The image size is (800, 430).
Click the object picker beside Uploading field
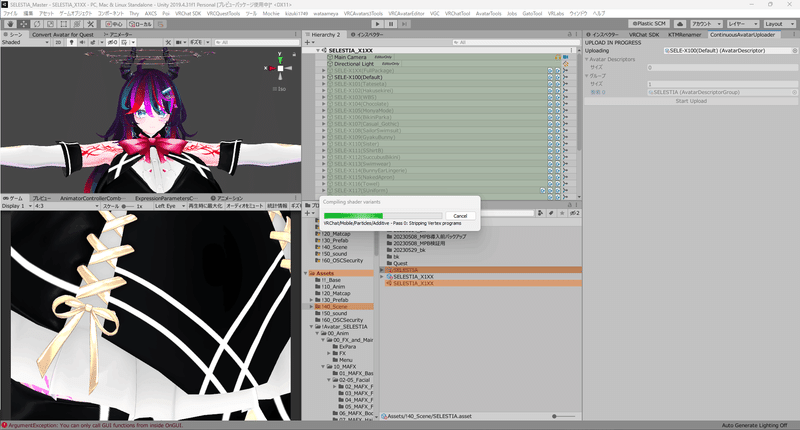(x=794, y=50)
